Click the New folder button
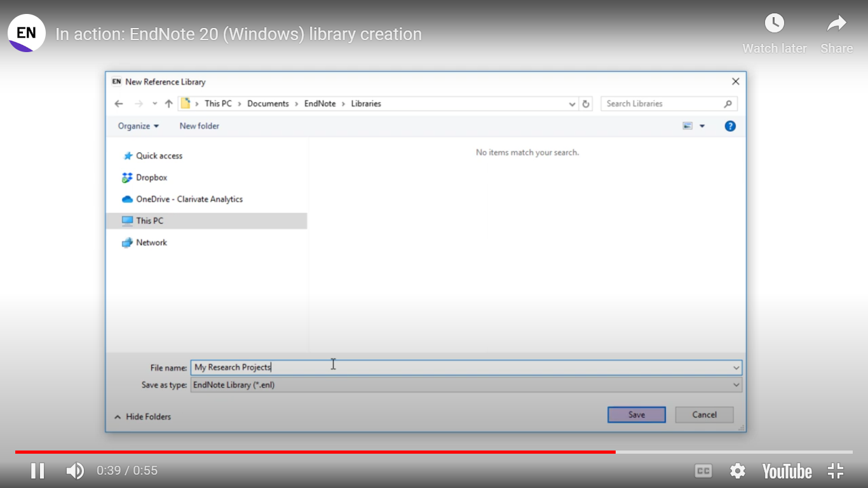This screenshot has height=488, width=868. point(200,126)
